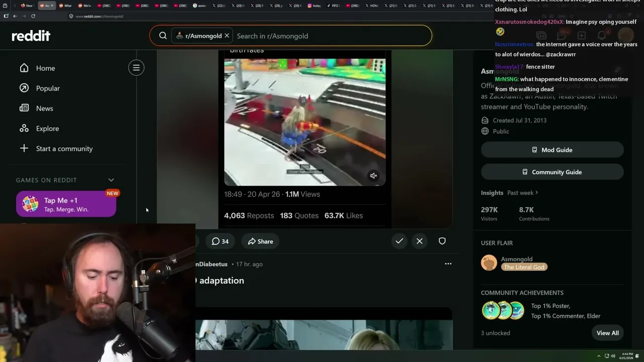
Task: Click the 8.7K Contributions stat
Action: (534, 214)
